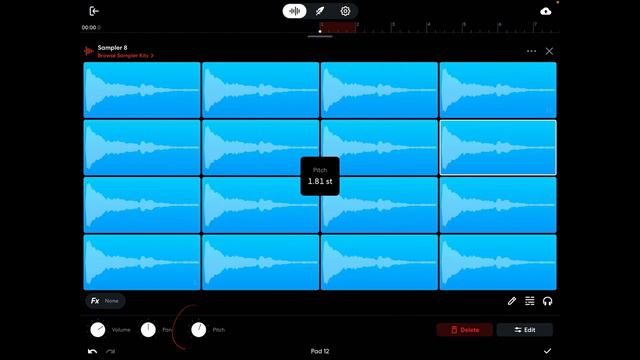This screenshot has width=640, height=360.
Task: Open the Fx None effects selector
Action: 105,301
